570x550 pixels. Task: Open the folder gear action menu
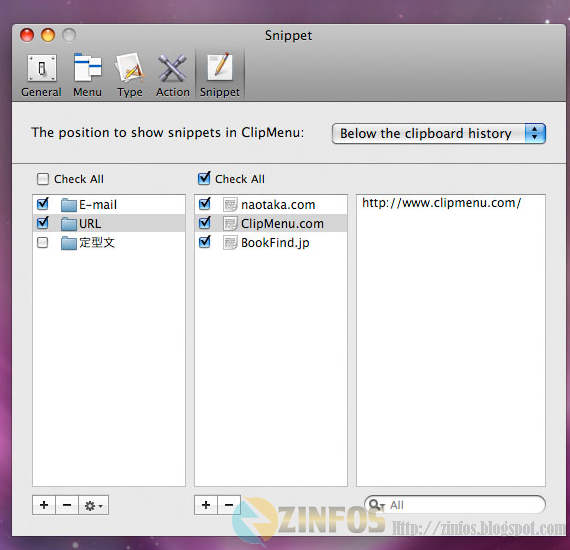click(93, 505)
